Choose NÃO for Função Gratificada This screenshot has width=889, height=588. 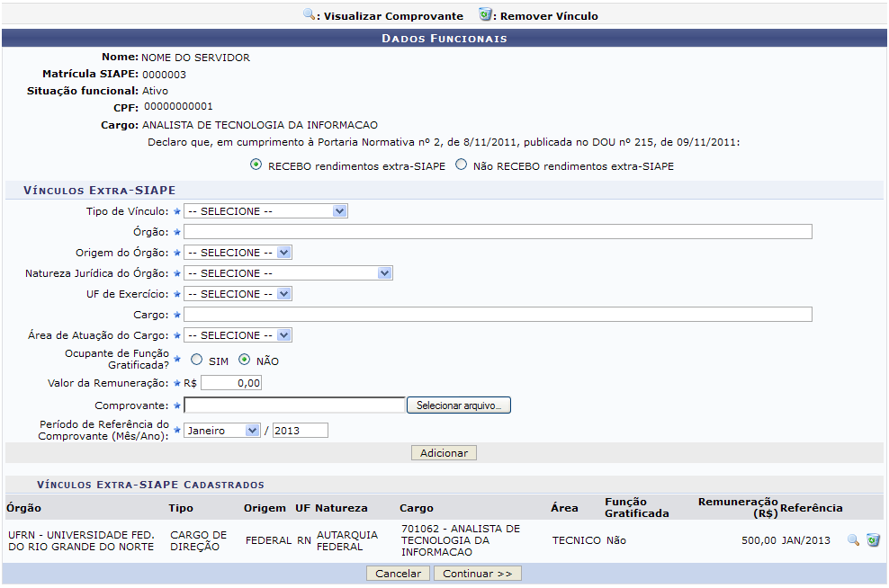(x=244, y=361)
